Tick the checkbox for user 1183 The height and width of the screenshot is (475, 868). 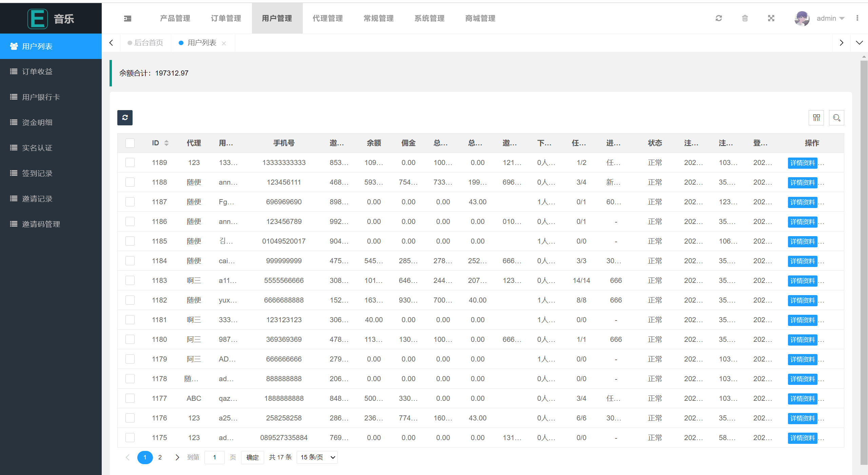click(x=130, y=281)
